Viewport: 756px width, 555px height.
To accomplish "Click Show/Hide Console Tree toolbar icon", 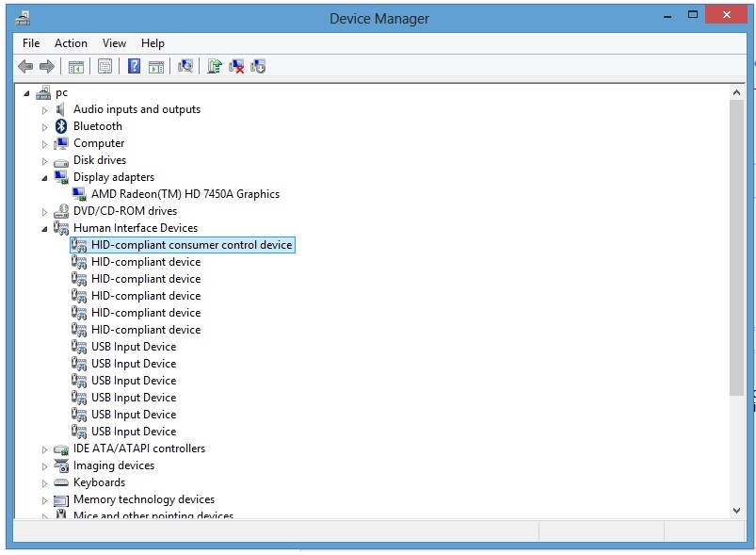I will tap(76, 66).
